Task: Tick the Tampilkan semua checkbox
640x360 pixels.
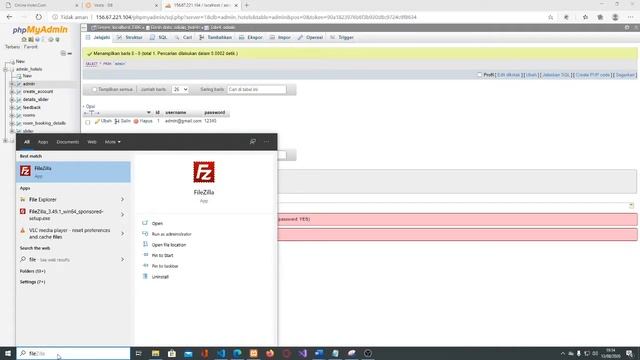Action: (94, 89)
